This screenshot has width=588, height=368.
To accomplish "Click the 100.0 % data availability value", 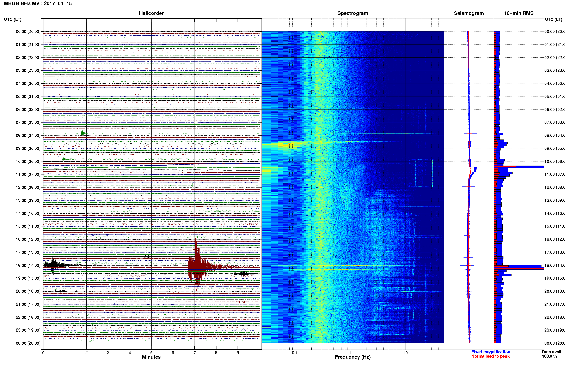I will coord(549,356).
